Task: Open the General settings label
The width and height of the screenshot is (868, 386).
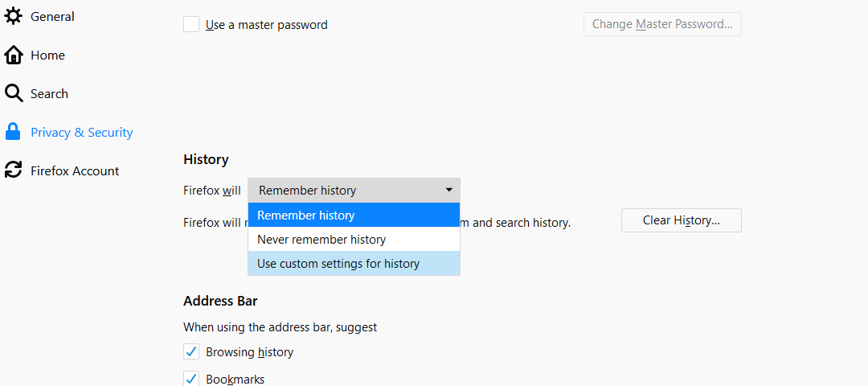Action: click(x=52, y=16)
